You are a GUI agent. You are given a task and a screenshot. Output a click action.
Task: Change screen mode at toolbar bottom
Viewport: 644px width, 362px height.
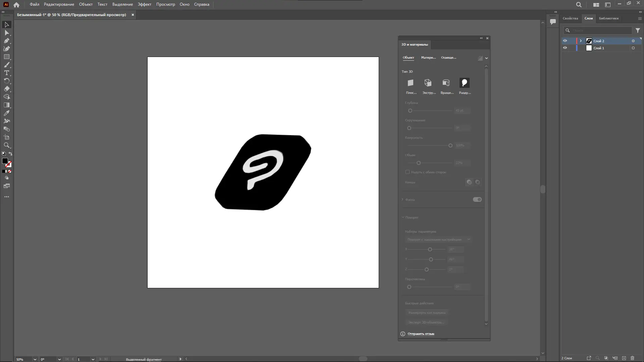6,186
